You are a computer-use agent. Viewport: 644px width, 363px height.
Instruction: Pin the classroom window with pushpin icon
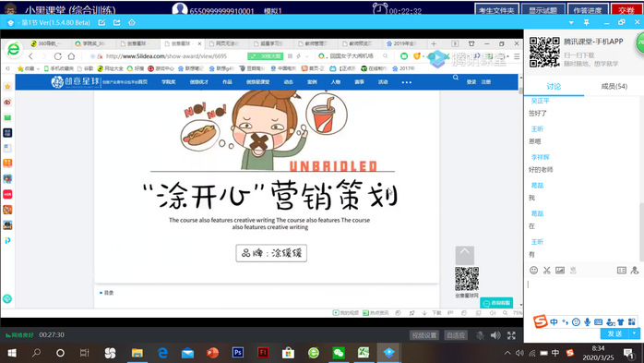[587, 22]
